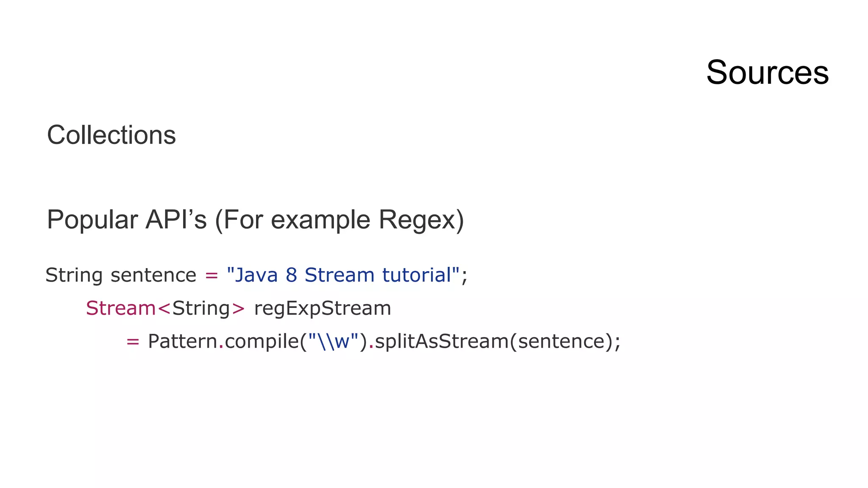The image size is (868, 488).
Task: Click "String" inside the angle brackets
Action: coord(201,308)
